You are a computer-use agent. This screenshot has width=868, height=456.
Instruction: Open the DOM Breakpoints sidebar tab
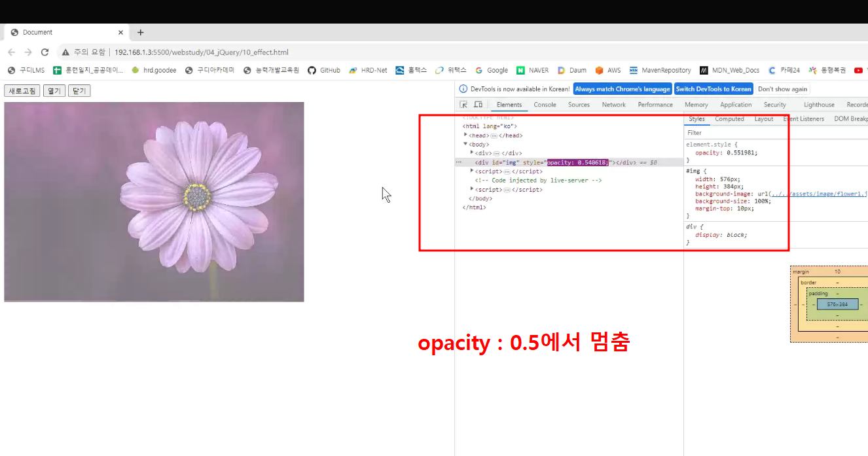[850, 119]
